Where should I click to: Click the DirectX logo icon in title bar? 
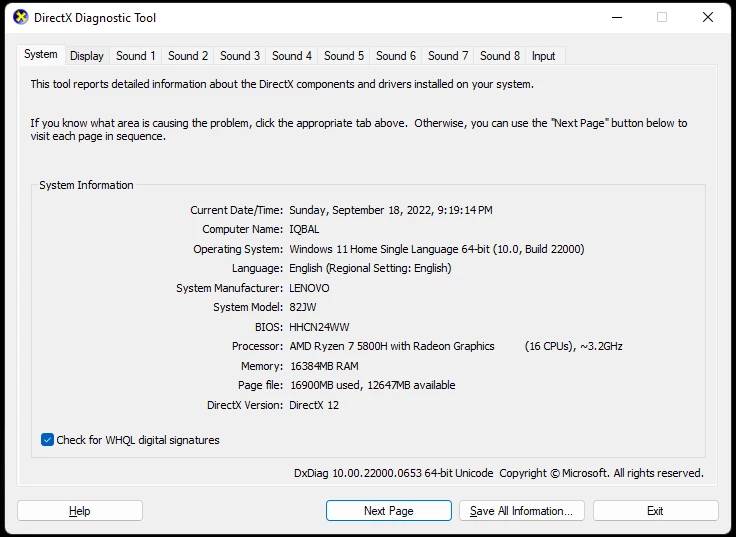21,17
